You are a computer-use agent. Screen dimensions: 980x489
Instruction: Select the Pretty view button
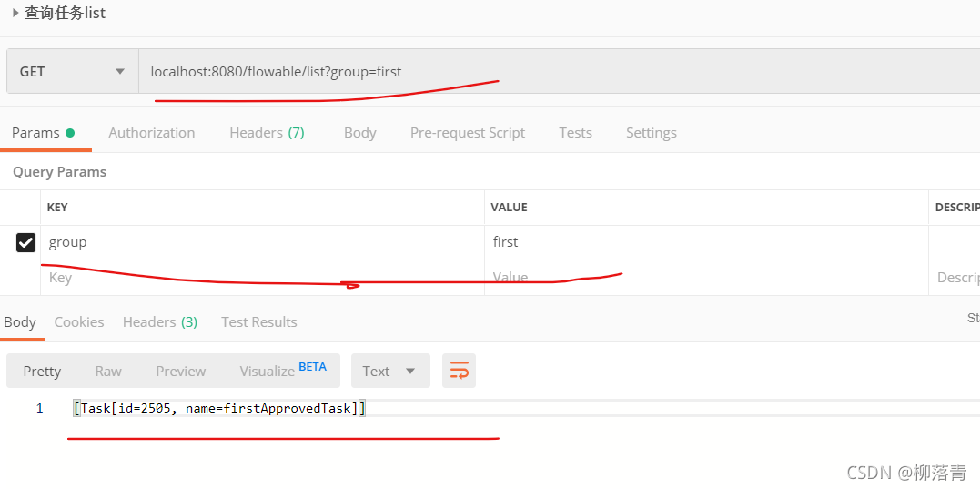[42, 371]
